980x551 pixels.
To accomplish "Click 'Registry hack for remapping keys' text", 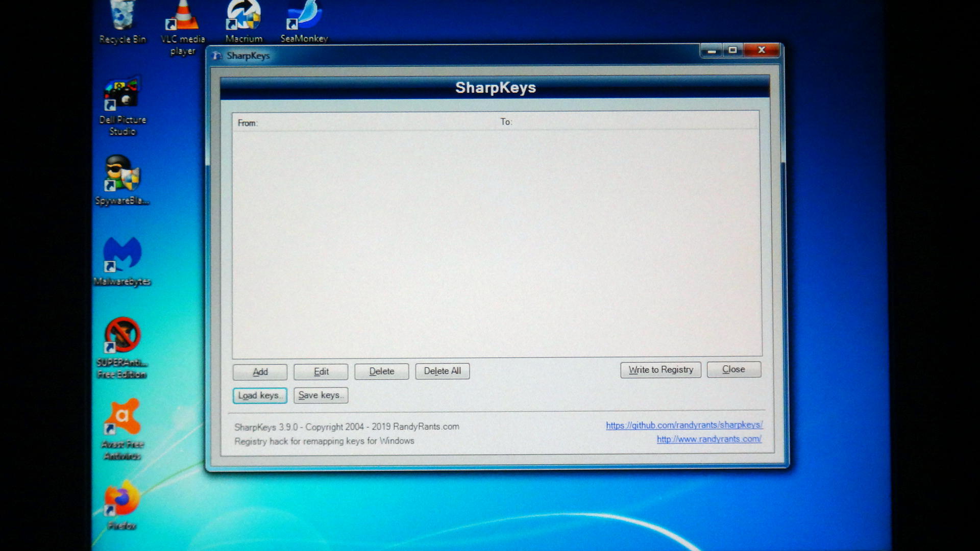I will pyautogui.click(x=325, y=441).
